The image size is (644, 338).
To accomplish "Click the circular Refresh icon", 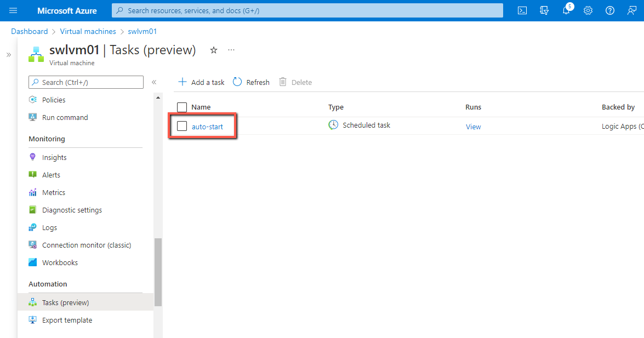I will 237,82.
